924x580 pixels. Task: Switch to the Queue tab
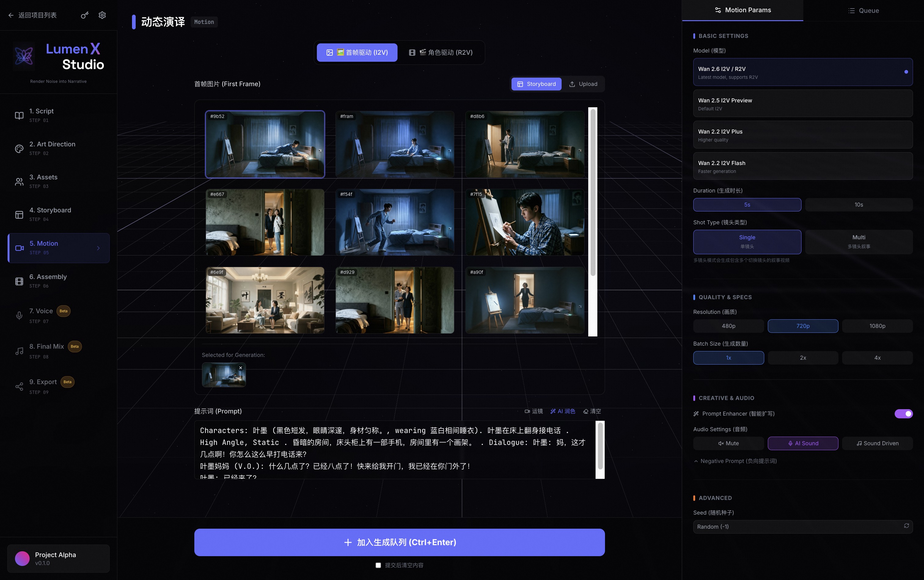(x=864, y=10)
